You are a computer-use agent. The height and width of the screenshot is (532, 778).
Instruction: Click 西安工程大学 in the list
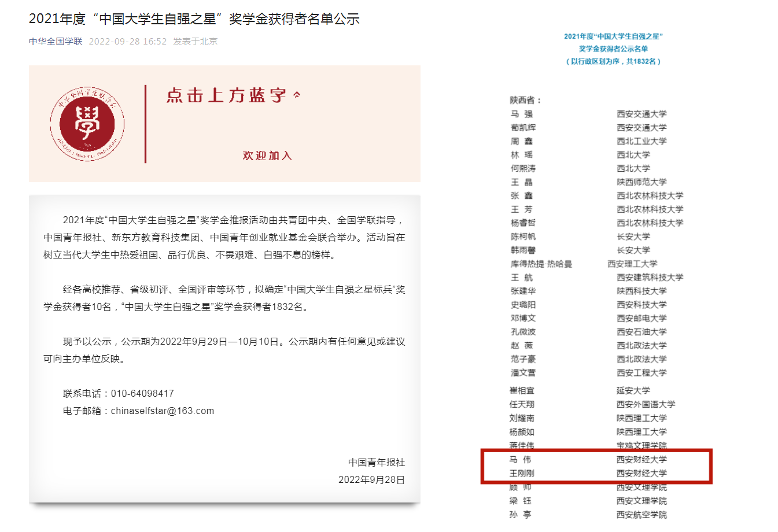(641, 373)
